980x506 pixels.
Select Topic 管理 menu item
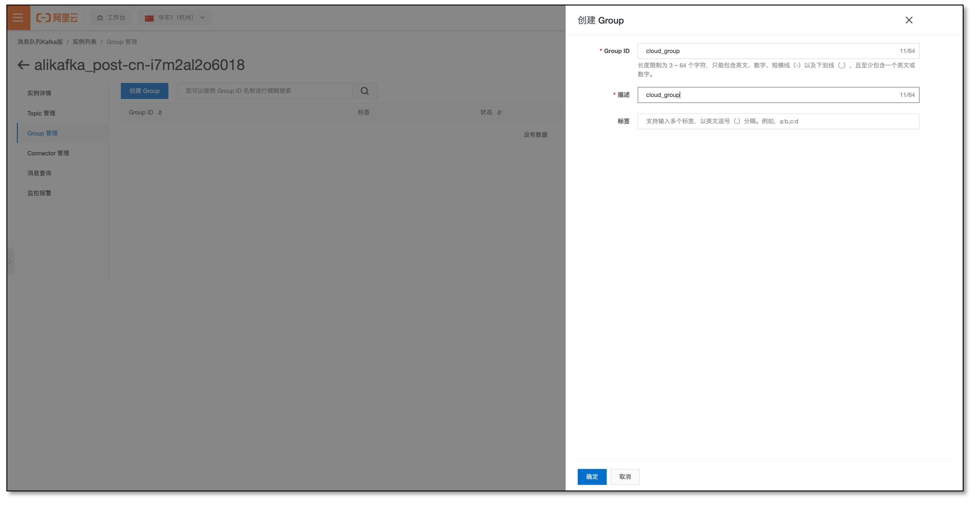click(x=41, y=114)
